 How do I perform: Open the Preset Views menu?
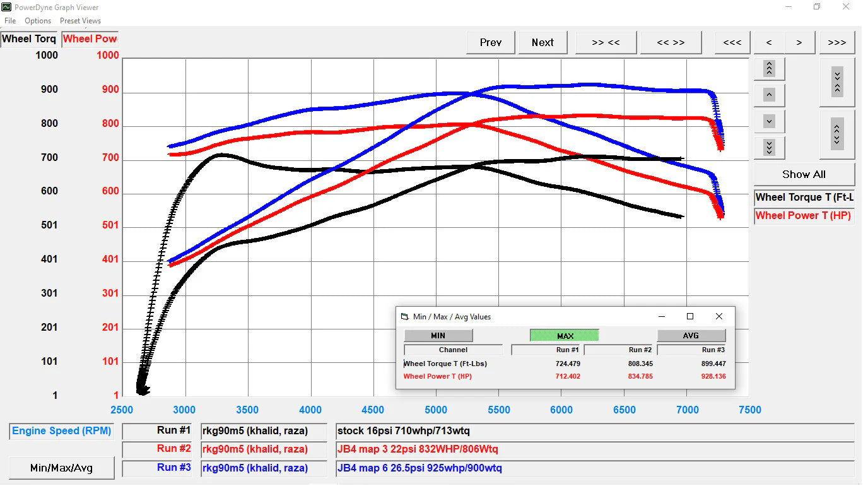[x=80, y=21]
